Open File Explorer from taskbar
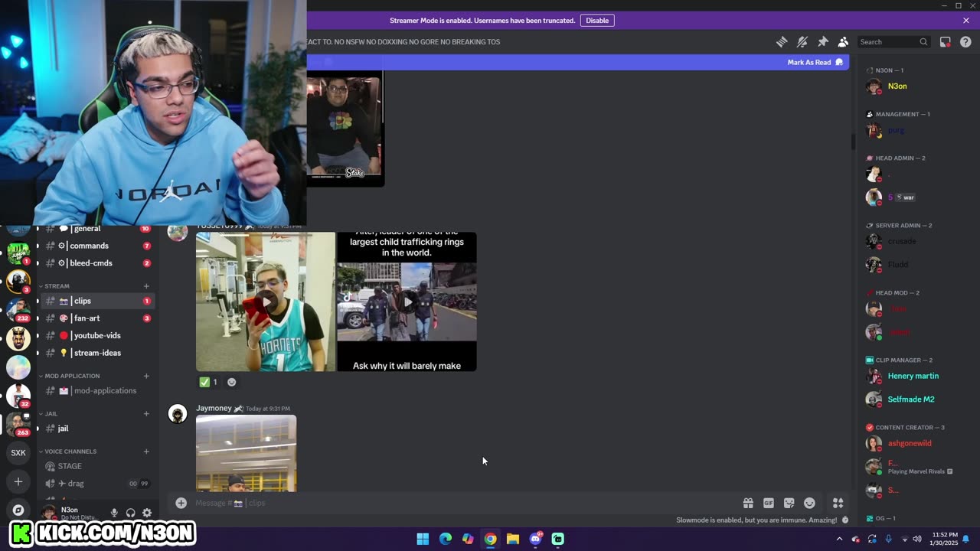The image size is (980, 551). (513, 539)
